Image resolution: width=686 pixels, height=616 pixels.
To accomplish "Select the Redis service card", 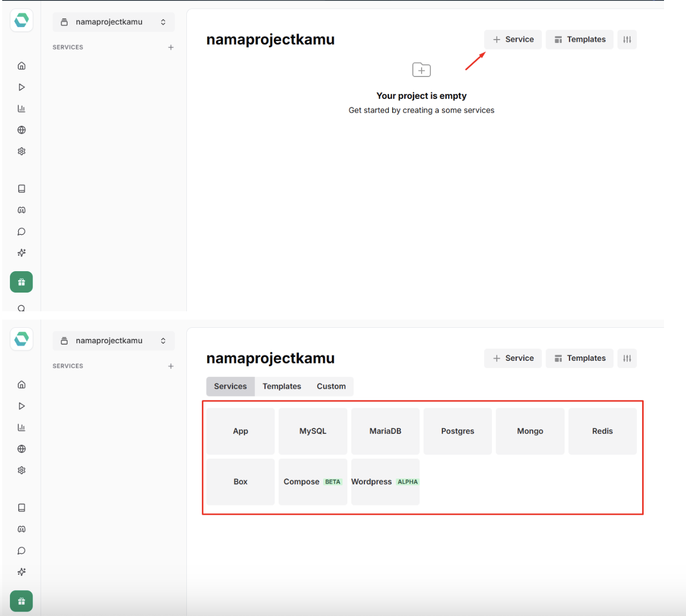I will click(602, 431).
